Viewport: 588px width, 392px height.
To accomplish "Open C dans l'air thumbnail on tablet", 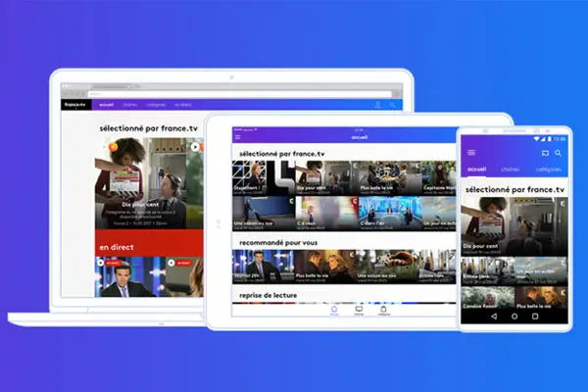I will tap(390, 214).
